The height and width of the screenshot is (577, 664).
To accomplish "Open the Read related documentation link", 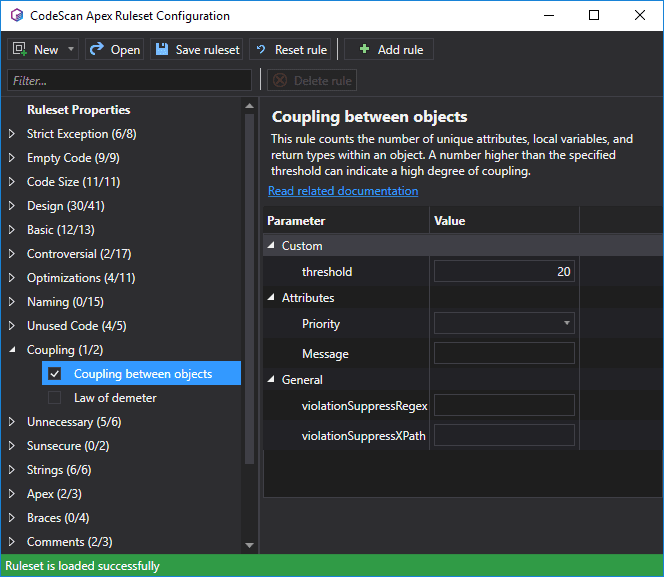I will [343, 191].
